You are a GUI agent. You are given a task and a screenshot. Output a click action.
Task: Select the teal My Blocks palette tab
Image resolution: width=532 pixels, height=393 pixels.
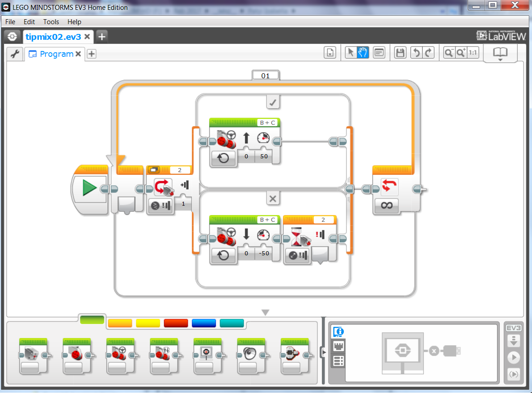232,323
